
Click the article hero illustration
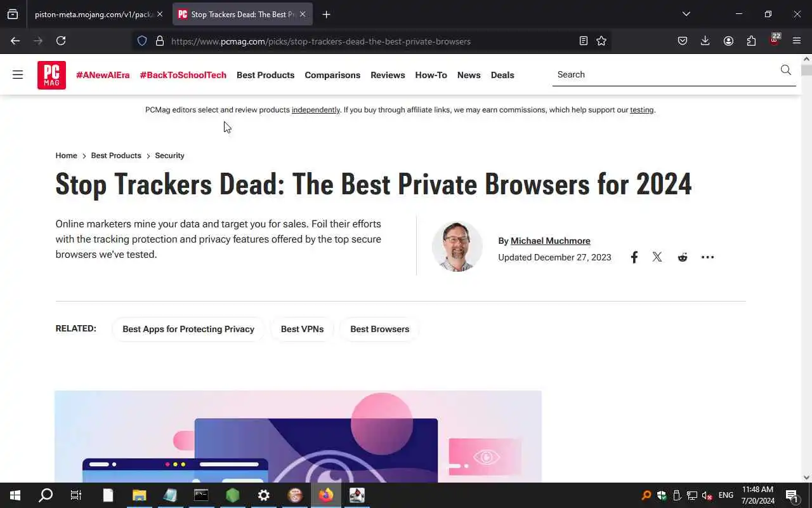pyautogui.click(x=298, y=437)
